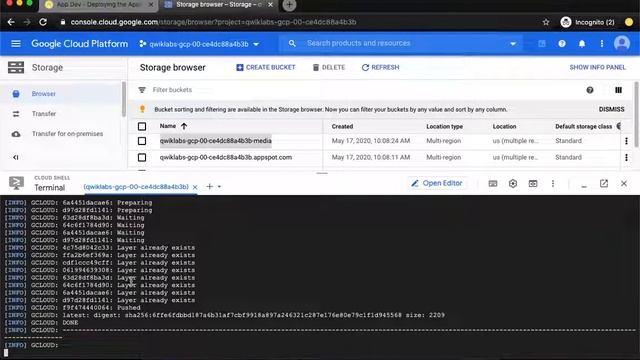
Task: Click the browser address bar URL
Action: pyautogui.click(x=213, y=22)
